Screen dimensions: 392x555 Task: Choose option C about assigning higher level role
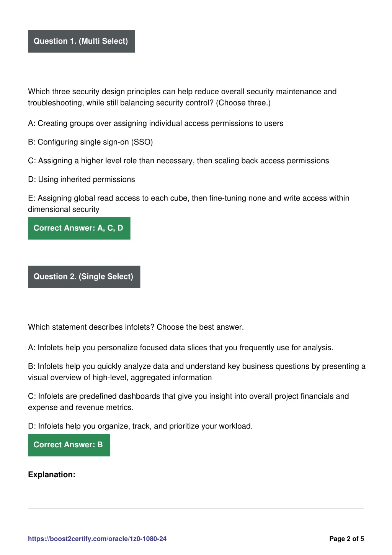[x=178, y=161]
